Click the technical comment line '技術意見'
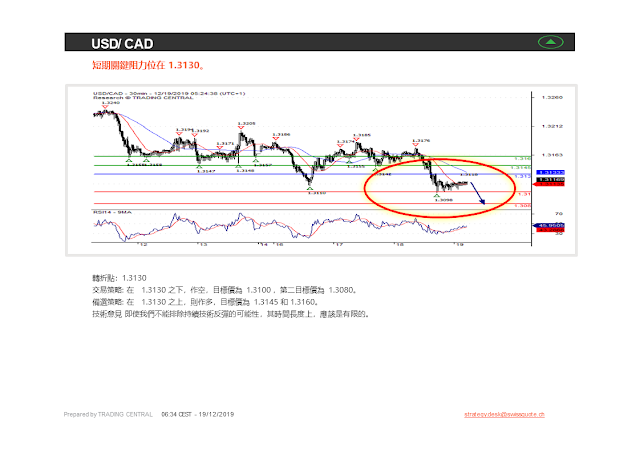This screenshot has height=453, width=640. (231, 314)
